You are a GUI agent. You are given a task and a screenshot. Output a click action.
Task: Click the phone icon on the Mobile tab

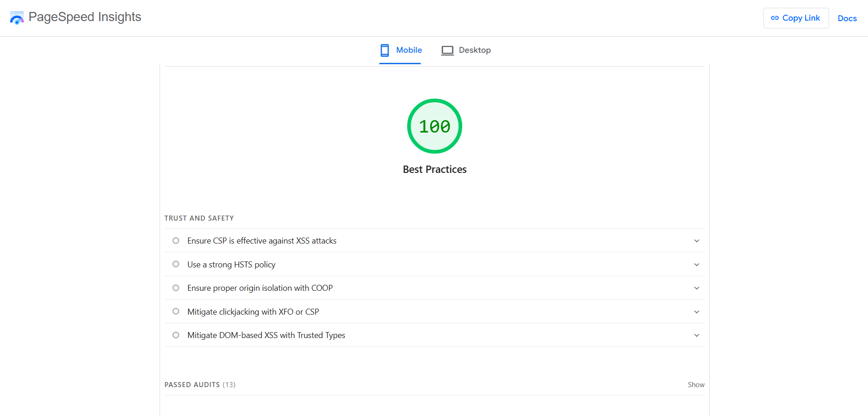click(x=384, y=50)
